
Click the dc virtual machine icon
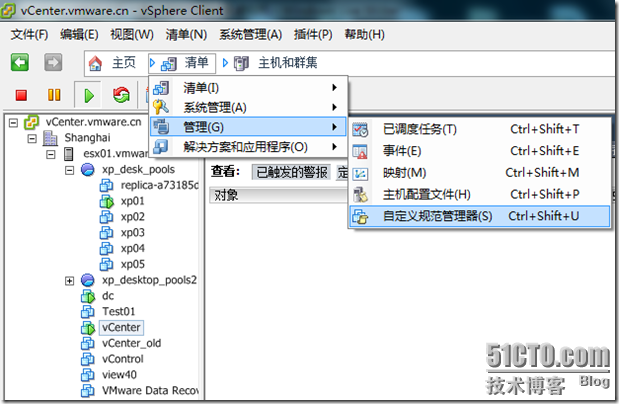(x=88, y=296)
